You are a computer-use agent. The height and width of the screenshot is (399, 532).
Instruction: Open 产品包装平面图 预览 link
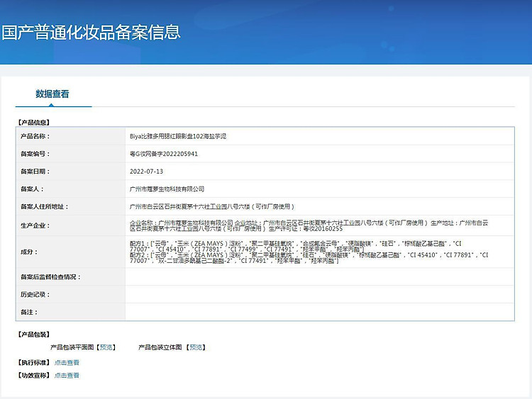[106, 347]
